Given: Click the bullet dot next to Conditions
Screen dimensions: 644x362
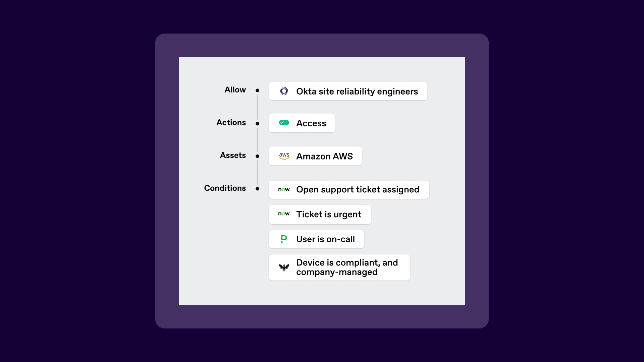Looking at the screenshot, I should [x=257, y=189].
